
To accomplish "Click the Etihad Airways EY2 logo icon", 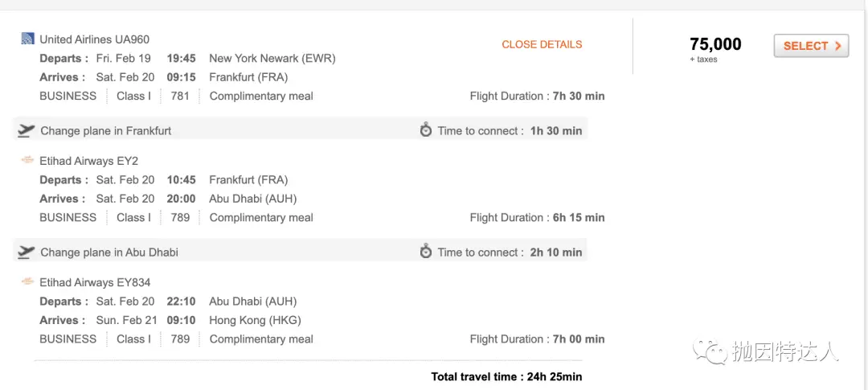I will point(27,160).
